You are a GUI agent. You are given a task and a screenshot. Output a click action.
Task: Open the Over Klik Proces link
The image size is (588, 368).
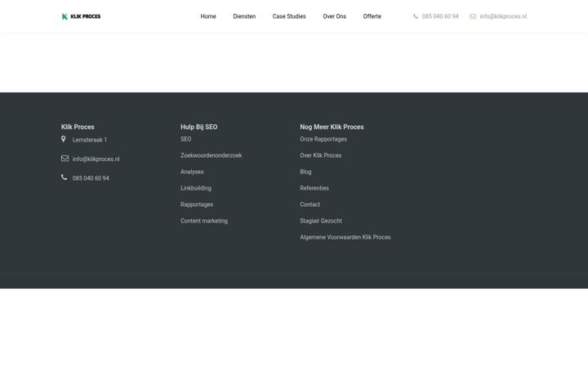pyautogui.click(x=321, y=155)
